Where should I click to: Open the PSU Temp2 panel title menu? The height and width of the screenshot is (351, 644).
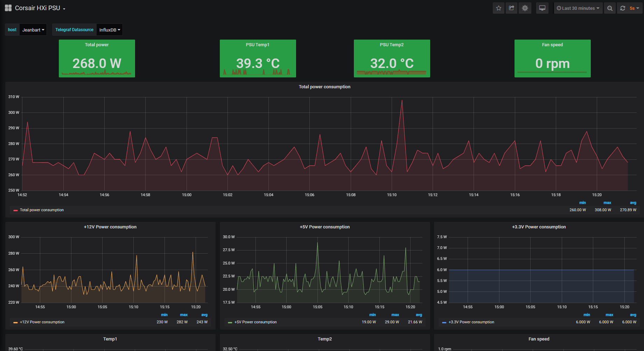coord(392,44)
